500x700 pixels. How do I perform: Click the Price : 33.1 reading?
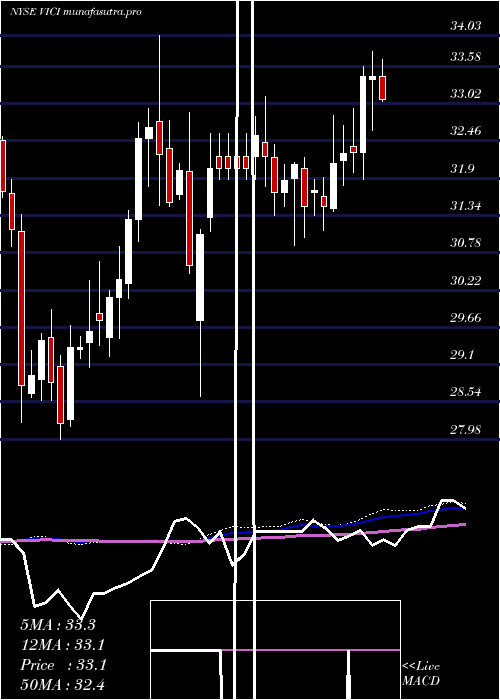point(62,665)
